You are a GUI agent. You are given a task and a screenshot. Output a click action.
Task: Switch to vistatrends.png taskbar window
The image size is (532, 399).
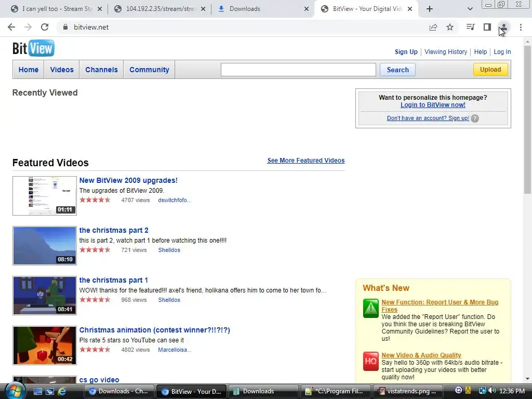tap(408, 391)
